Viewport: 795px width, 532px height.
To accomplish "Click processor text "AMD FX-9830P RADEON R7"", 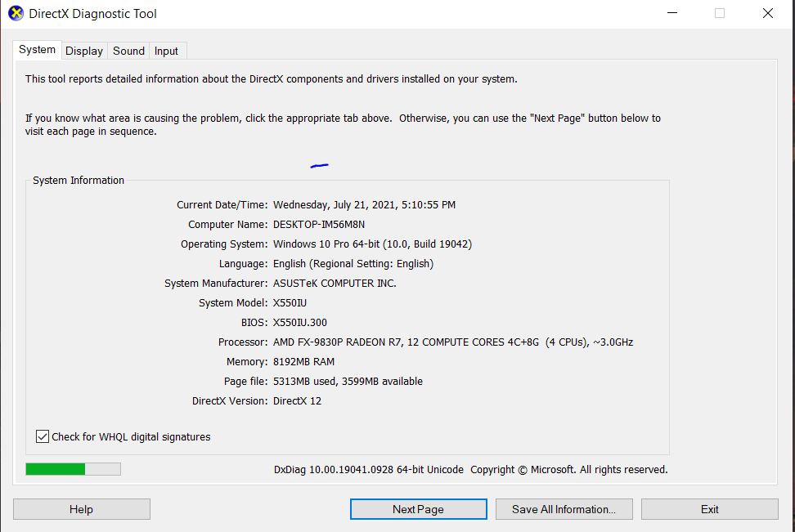I will pyautogui.click(x=337, y=342).
